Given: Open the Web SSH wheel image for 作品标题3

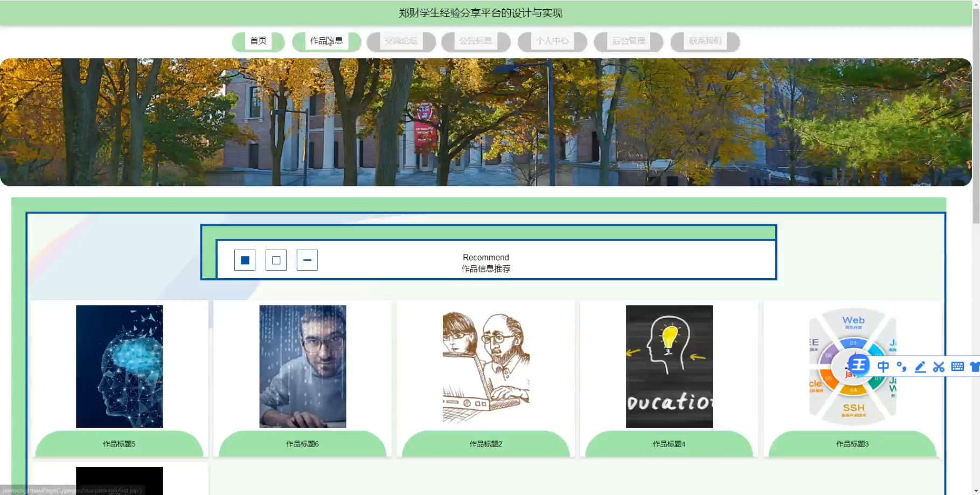Looking at the screenshot, I should [x=852, y=367].
